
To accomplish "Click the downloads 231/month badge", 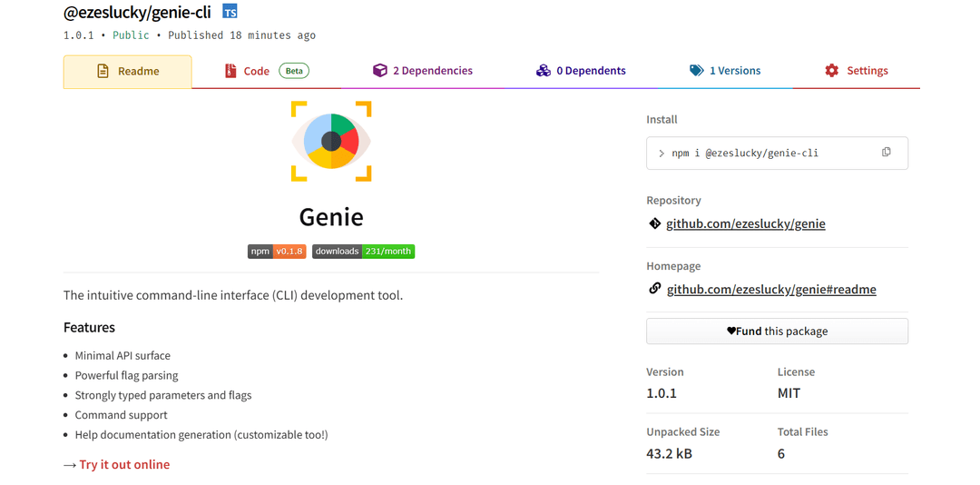I will (x=364, y=252).
